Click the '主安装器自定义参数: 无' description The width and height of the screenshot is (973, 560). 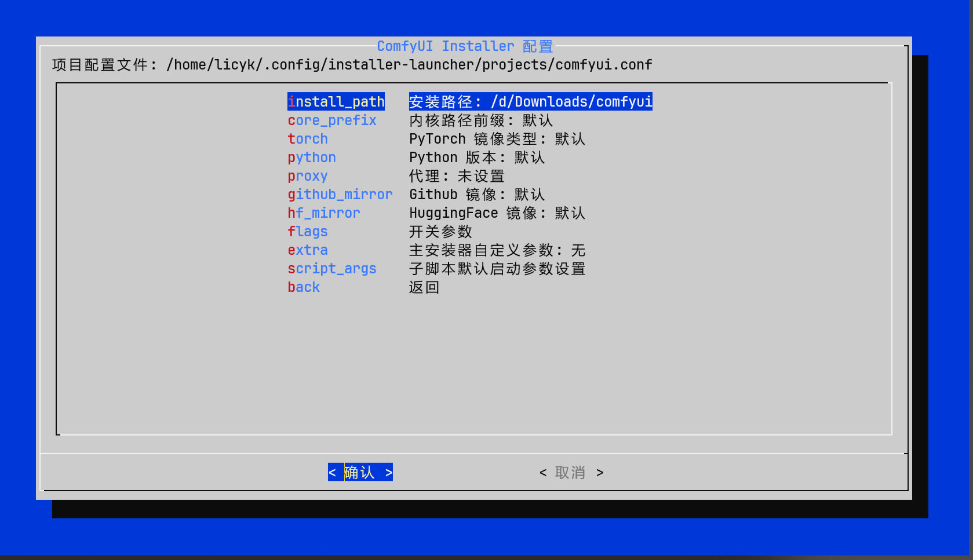point(497,250)
